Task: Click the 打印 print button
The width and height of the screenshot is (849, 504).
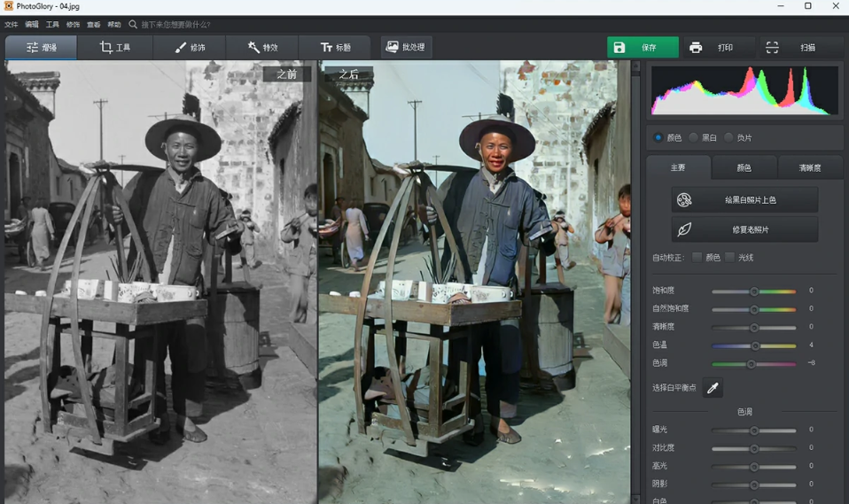Action: pos(719,48)
